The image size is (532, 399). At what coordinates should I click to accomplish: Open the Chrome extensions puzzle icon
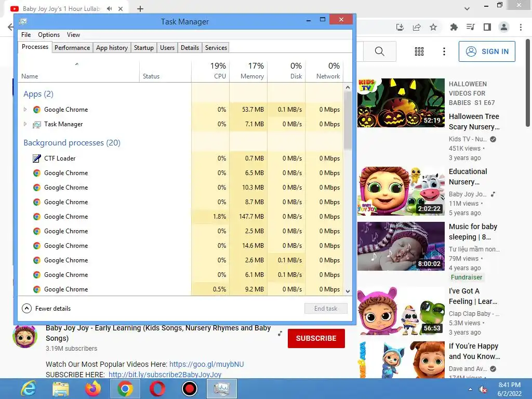(x=454, y=27)
